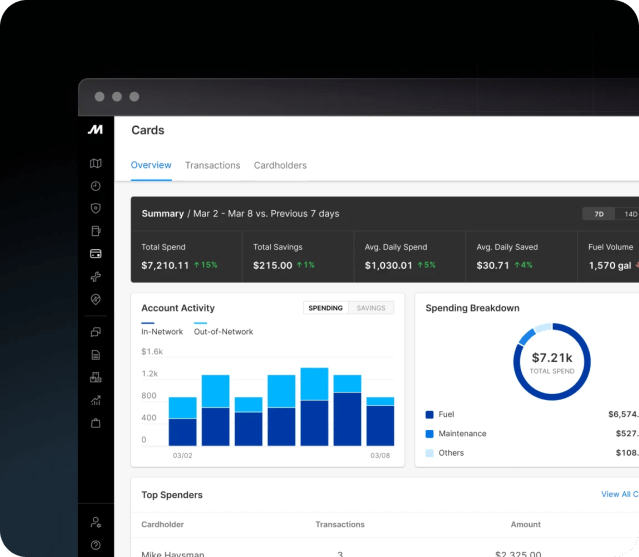The height and width of the screenshot is (557, 639).
Task: Click the Amount column header
Action: [x=526, y=524]
